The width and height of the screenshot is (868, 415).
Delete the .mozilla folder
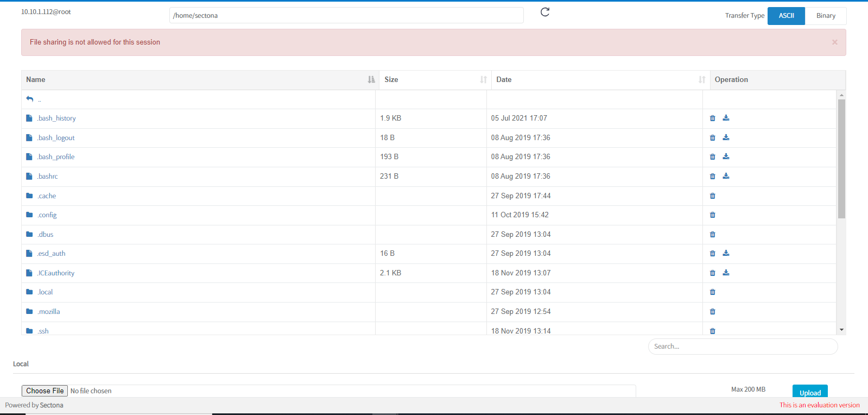713,312
